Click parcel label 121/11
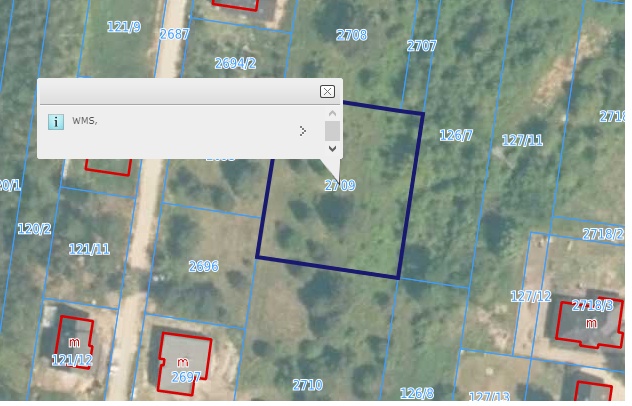 pyautogui.click(x=89, y=249)
